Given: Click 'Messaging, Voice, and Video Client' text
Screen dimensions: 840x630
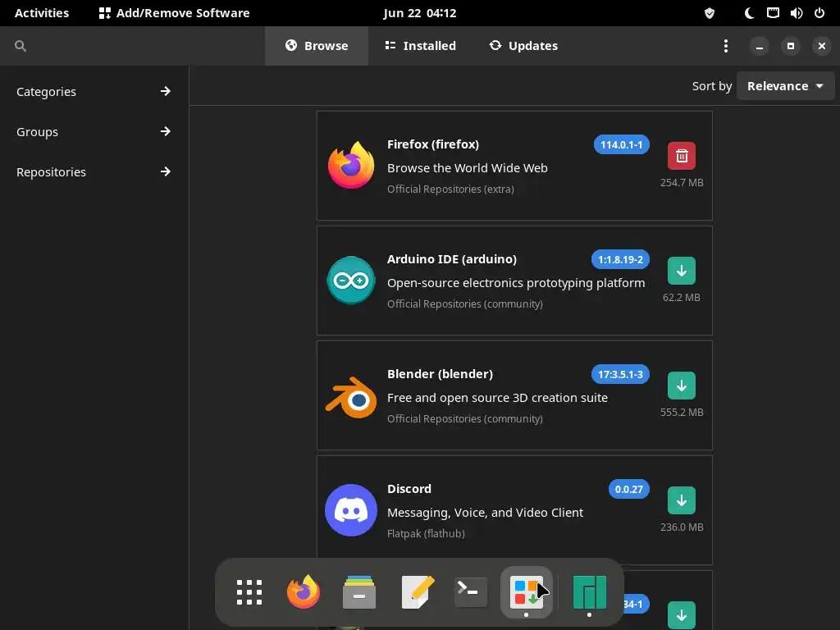Looking at the screenshot, I should click(x=485, y=513).
